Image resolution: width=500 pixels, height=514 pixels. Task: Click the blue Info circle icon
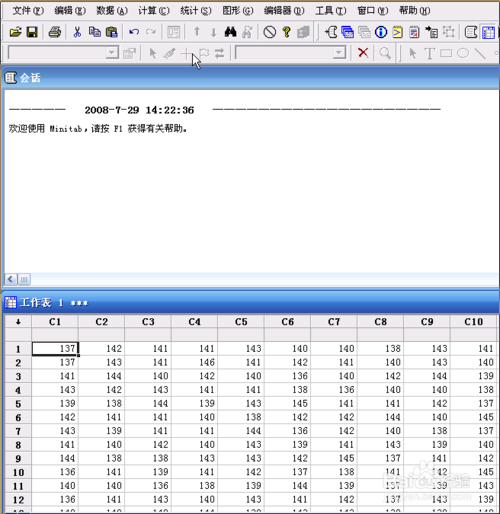coord(381,32)
